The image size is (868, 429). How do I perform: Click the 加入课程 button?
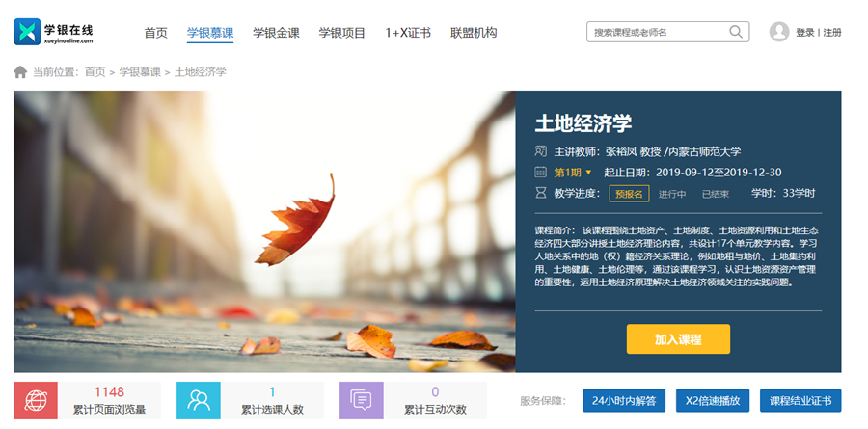(x=678, y=338)
